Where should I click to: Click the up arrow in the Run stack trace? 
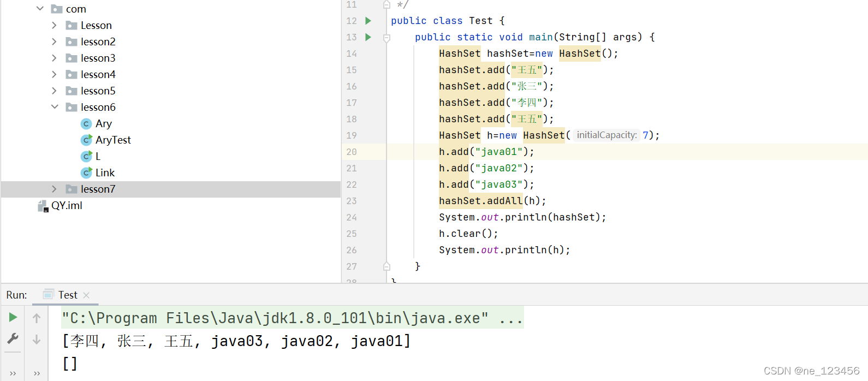pos(37,318)
